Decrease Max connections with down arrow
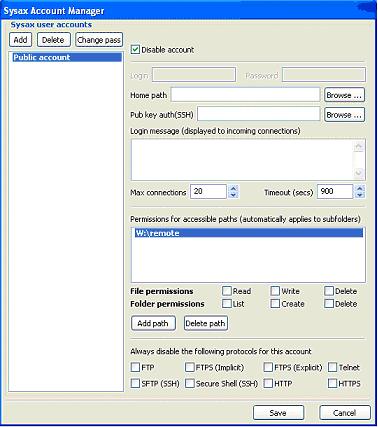The image size is (378, 427). click(233, 195)
